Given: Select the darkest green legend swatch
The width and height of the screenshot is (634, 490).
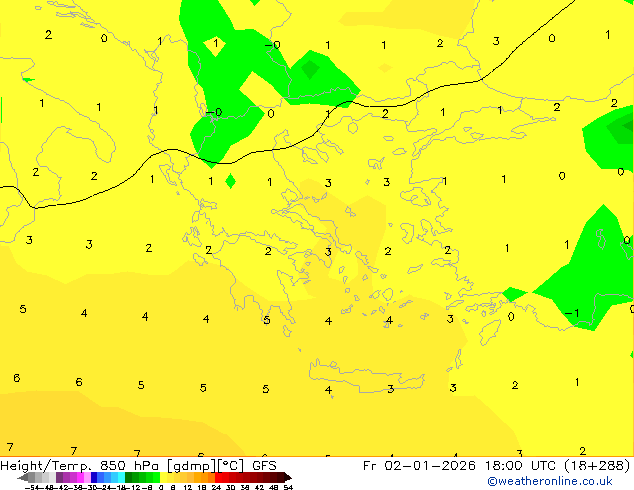Looking at the screenshot, I should point(129,478).
